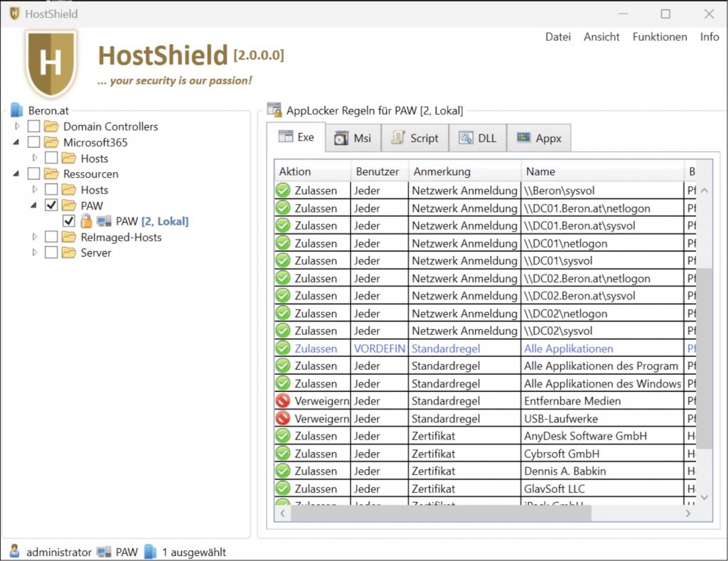
Task: Sort by the Benutzer column header
Action: tap(378, 171)
